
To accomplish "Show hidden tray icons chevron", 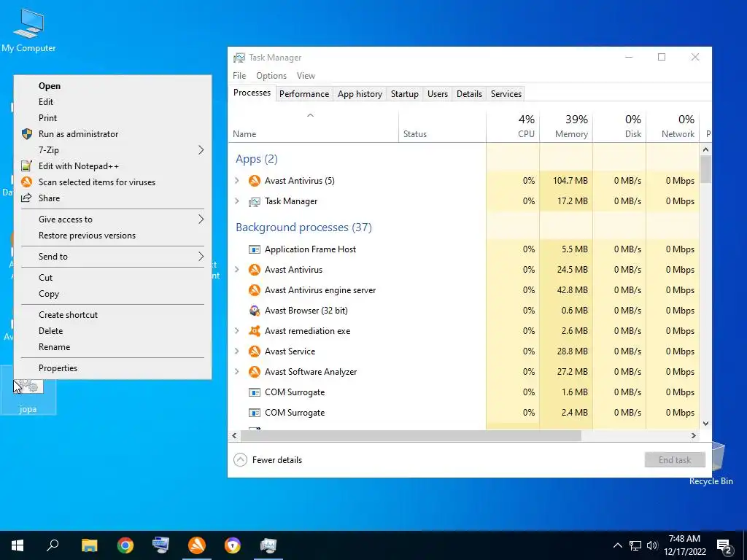I will pyautogui.click(x=617, y=545).
